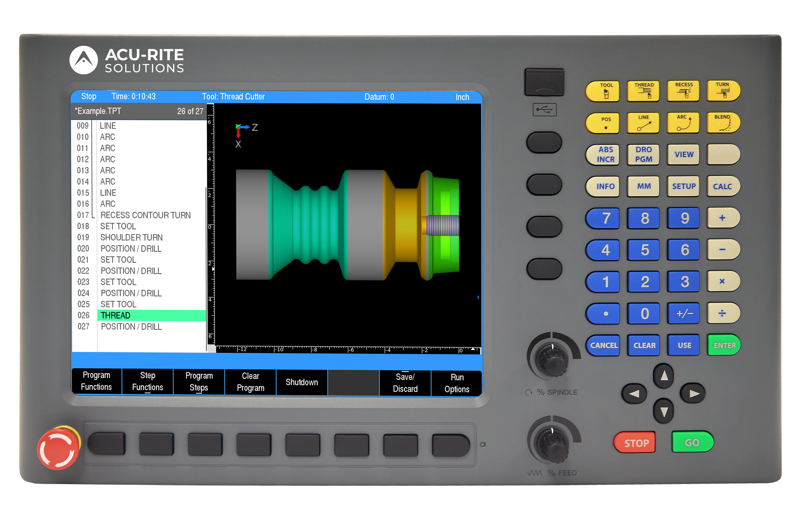Toggle ABS/INCR mode key
Image resolution: width=798 pixels, height=532 pixels.
point(603,155)
